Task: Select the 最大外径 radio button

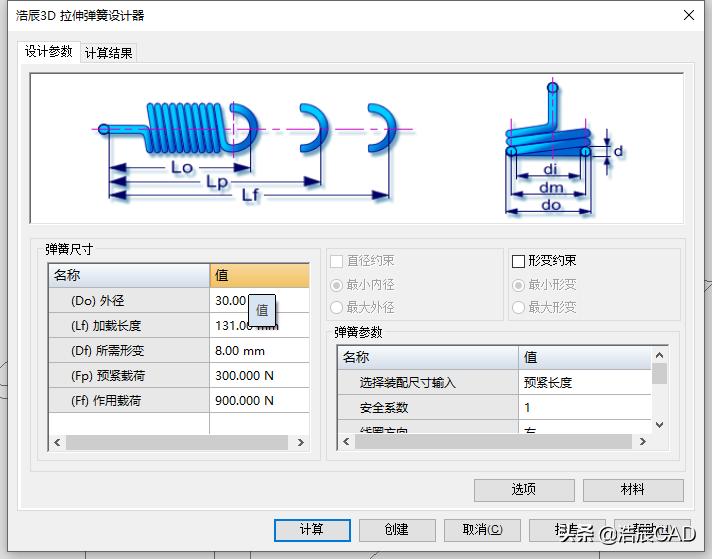Action: [336, 307]
